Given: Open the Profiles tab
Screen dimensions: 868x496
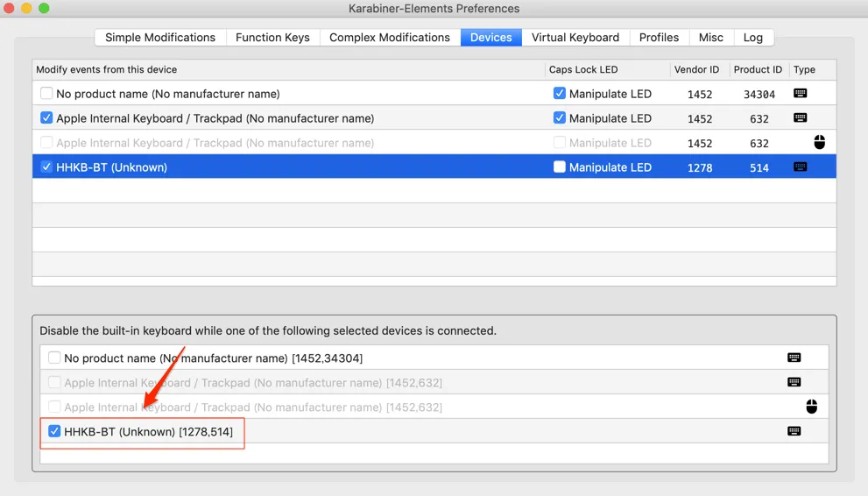Looking at the screenshot, I should (x=659, y=37).
